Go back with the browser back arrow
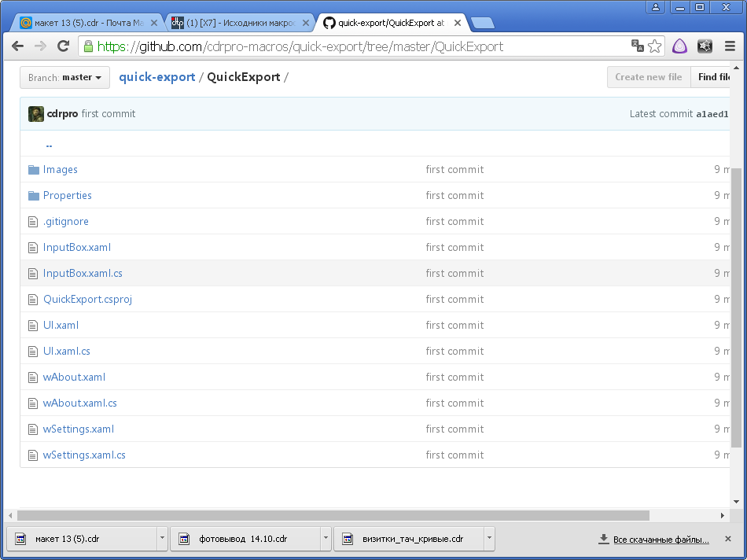This screenshot has width=747, height=560. [17, 46]
